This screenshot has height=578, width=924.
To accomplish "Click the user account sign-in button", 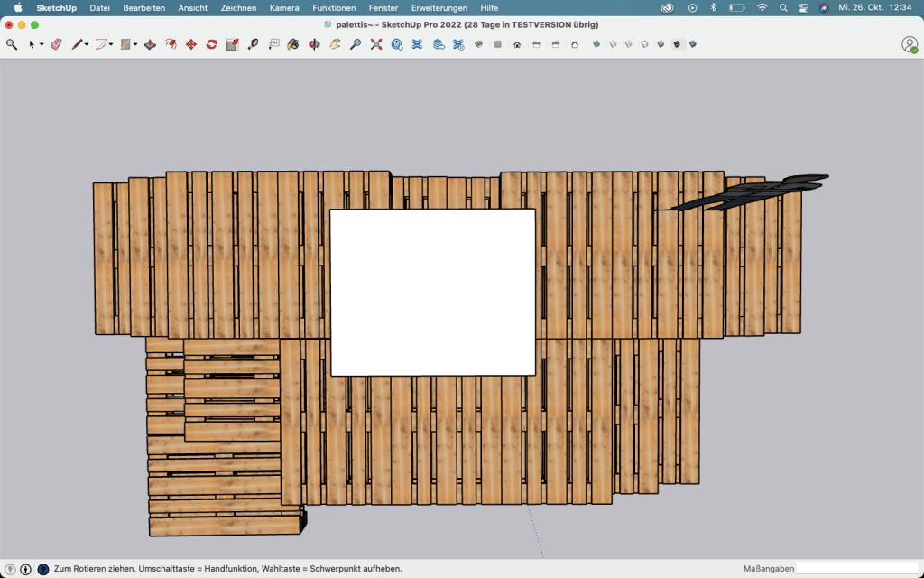I will point(910,43).
